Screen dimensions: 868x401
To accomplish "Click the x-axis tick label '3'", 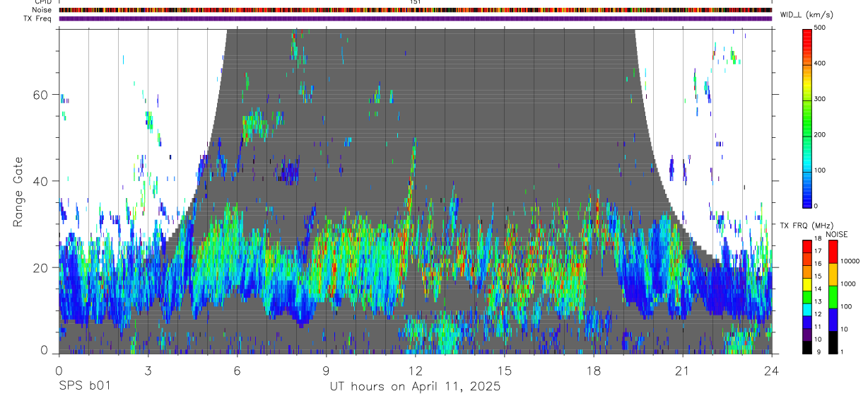I will pos(148,370).
